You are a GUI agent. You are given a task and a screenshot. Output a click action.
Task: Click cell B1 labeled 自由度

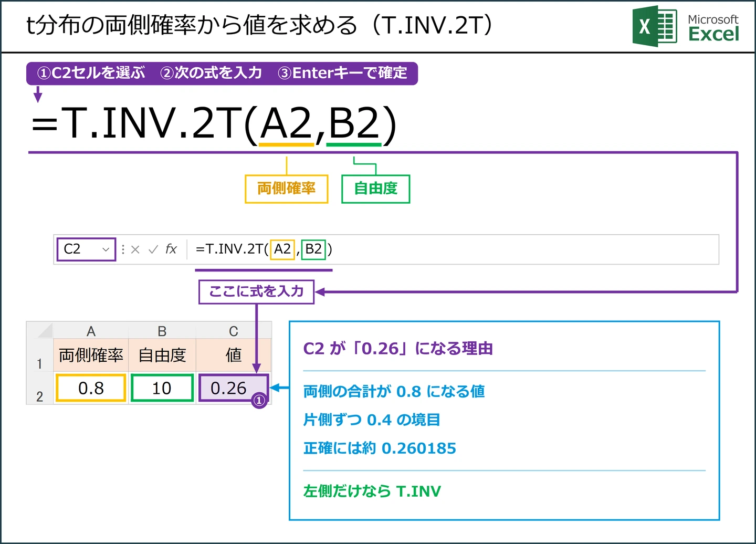pyautogui.click(x=162, y=355)
